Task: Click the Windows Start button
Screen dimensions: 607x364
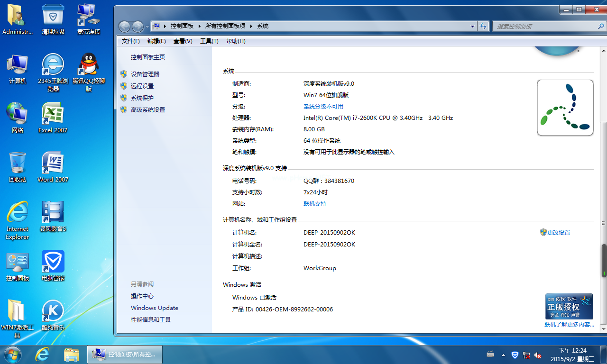Action: 12,354
